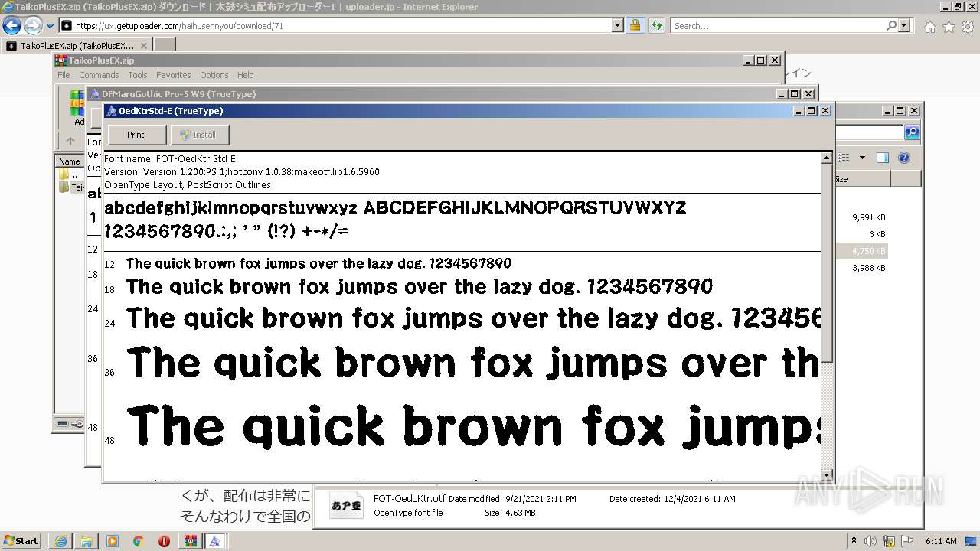Screen dimensions: 980x551
Task: Open Google Chrome taskbar icon
Action: [139, 541]
